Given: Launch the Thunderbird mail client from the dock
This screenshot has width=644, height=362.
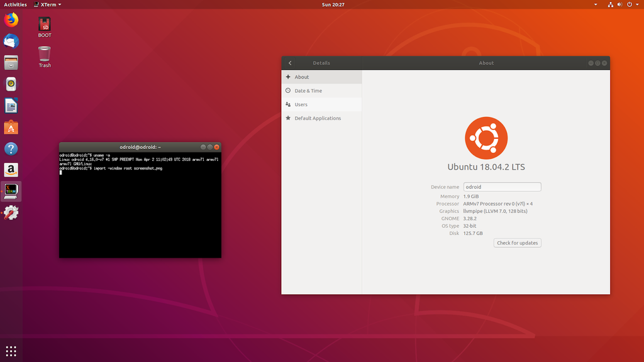Looking at the screenshot, I should 10,41.
